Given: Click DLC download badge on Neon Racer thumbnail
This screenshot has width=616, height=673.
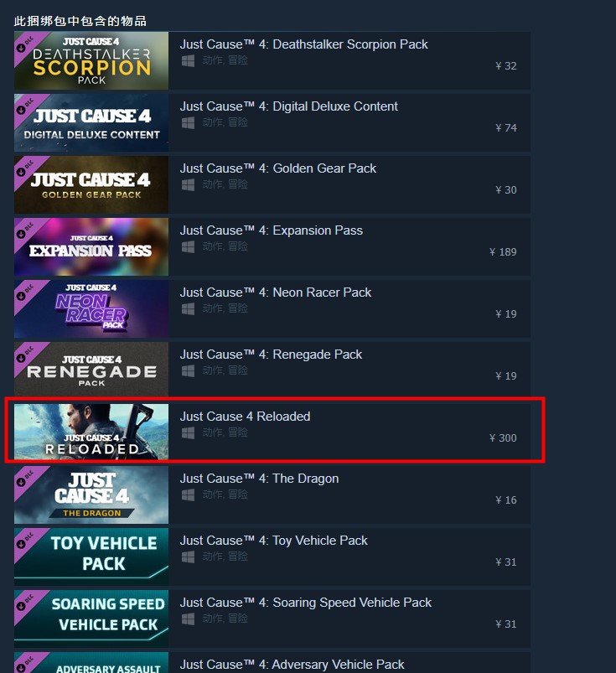Looking at the screenshot, I should [27, 292].
